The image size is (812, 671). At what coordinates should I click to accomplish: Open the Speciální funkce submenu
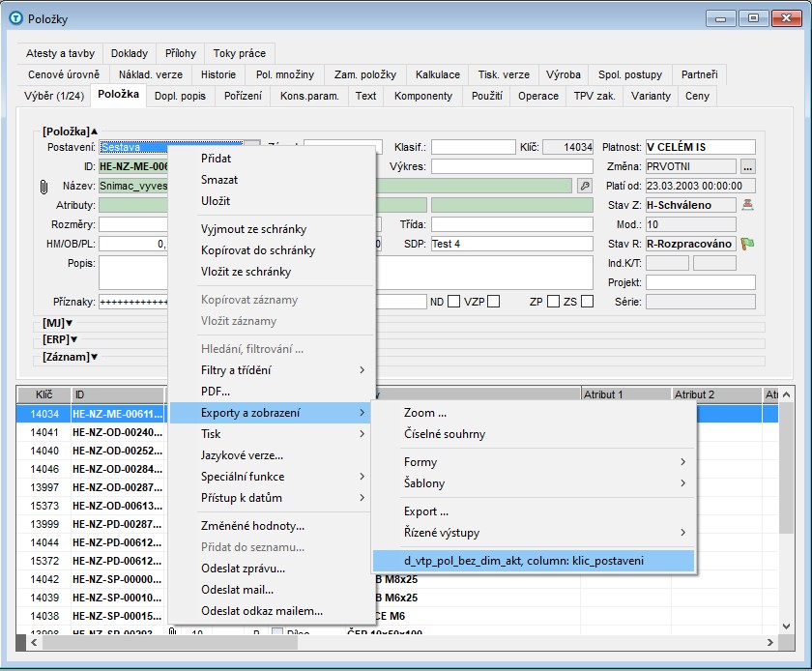(x=272, y=476)
